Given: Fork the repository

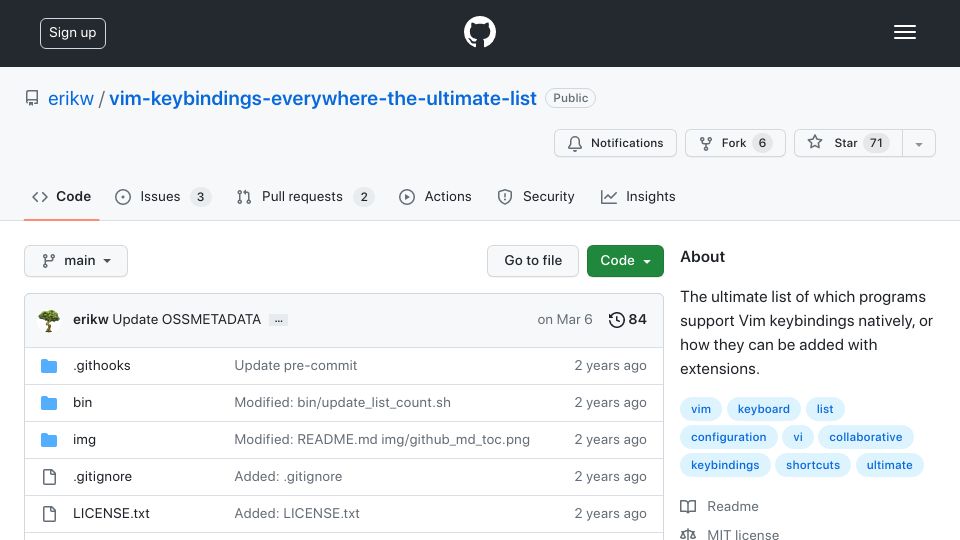Looking at the screenshot, I should coord(735,143).
